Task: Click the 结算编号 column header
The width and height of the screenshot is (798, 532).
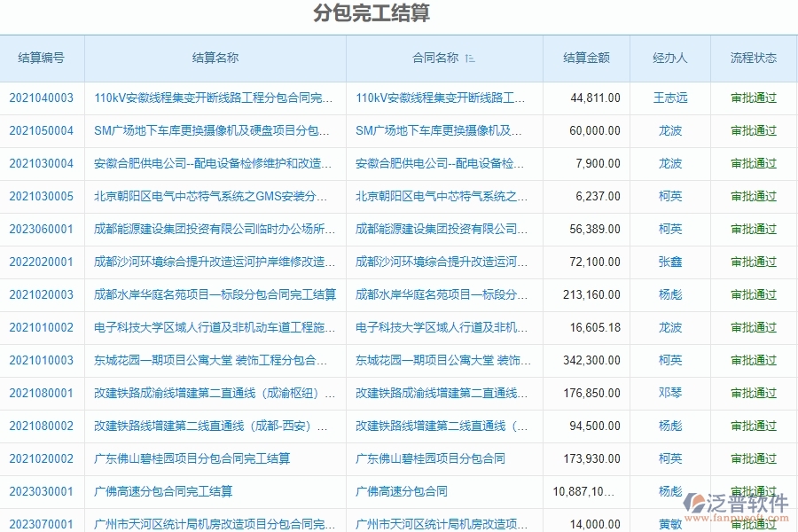Action: pos(42,59)
